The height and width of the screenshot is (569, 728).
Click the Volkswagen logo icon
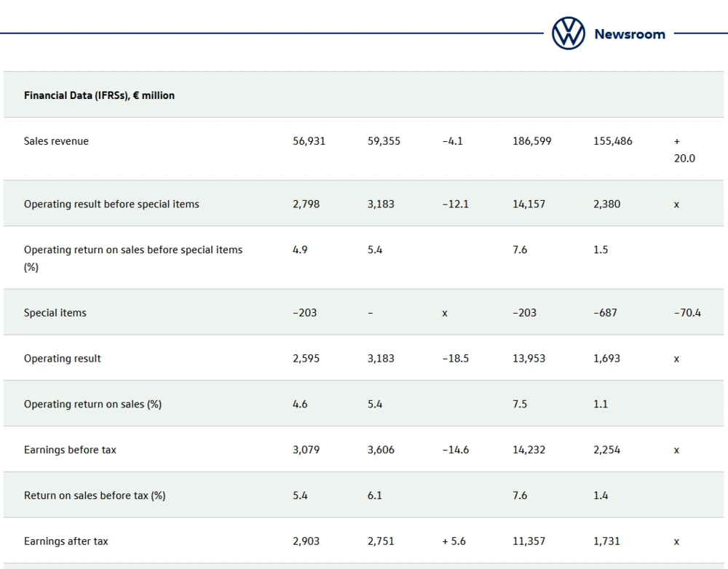coord(568,33)
